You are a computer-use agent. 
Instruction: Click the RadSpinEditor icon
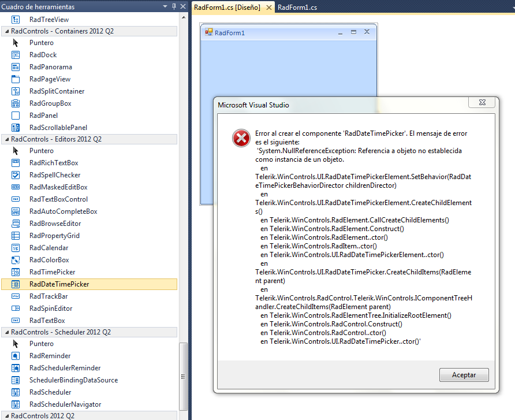(16, 309)
